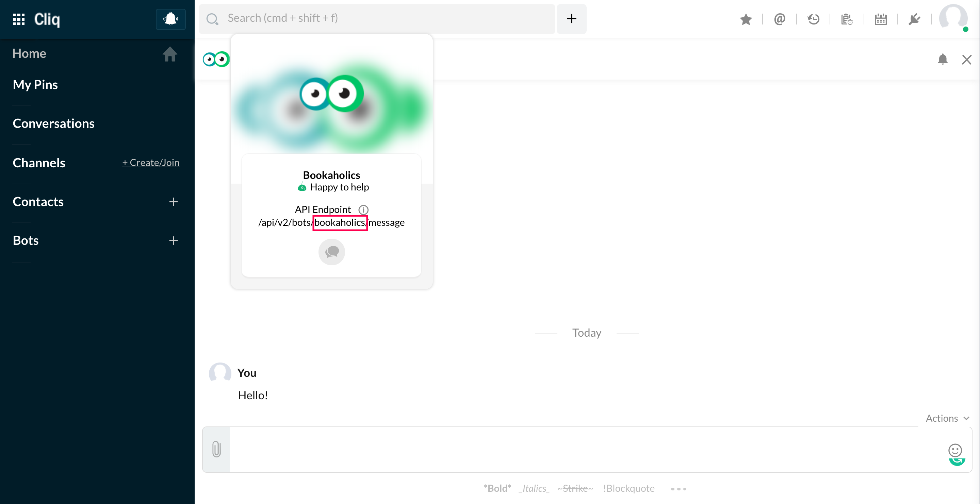
Task: Focus the Search input field
Action: (x=377, y=19)
